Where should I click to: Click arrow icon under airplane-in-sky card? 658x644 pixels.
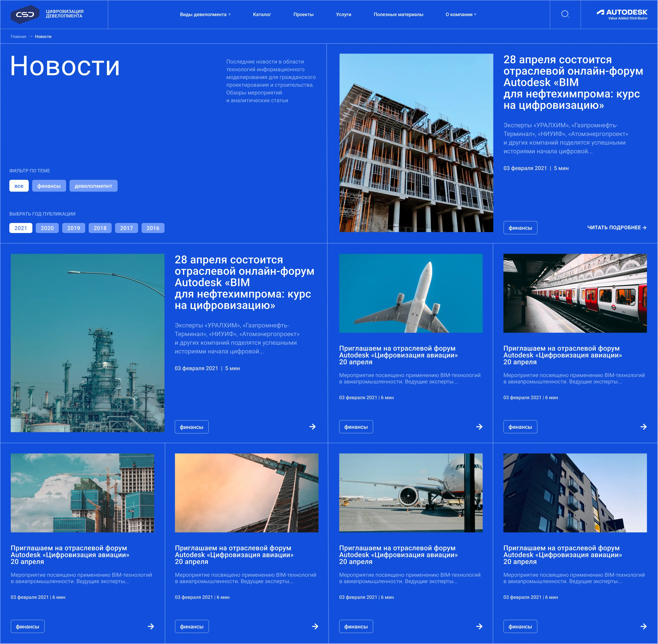(x=479, y=427)
